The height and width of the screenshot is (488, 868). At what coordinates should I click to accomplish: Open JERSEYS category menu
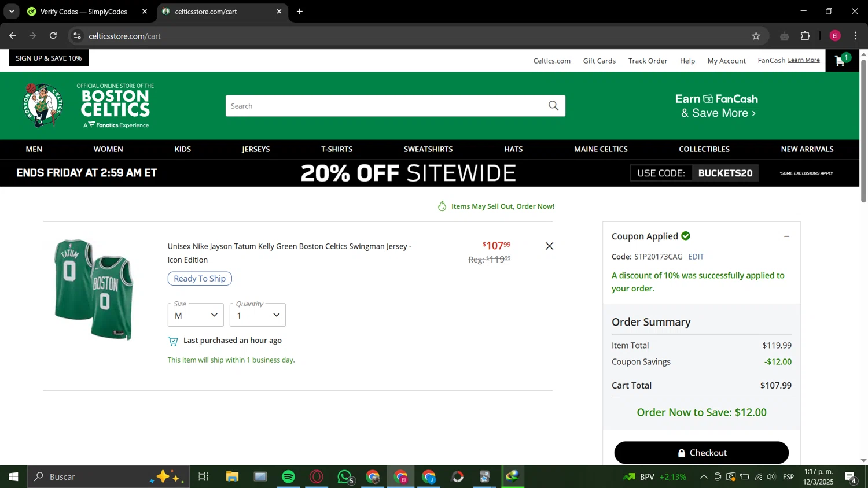(256, 149)
